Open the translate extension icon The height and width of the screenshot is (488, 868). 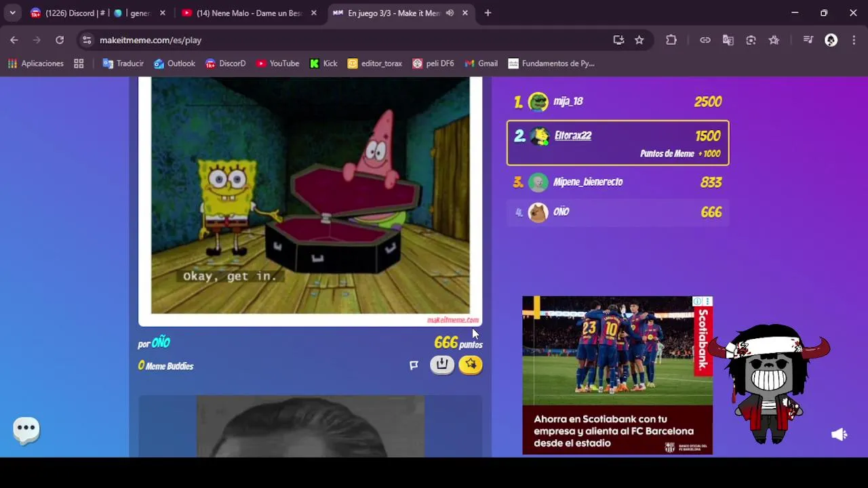coord(728,40)
